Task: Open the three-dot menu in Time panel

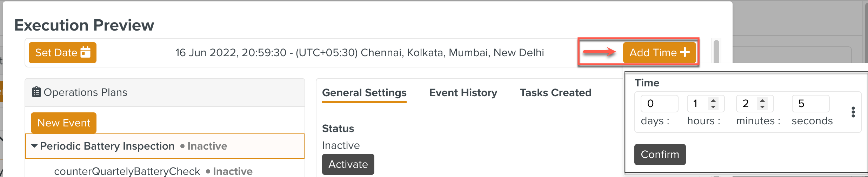Action: 853,112
